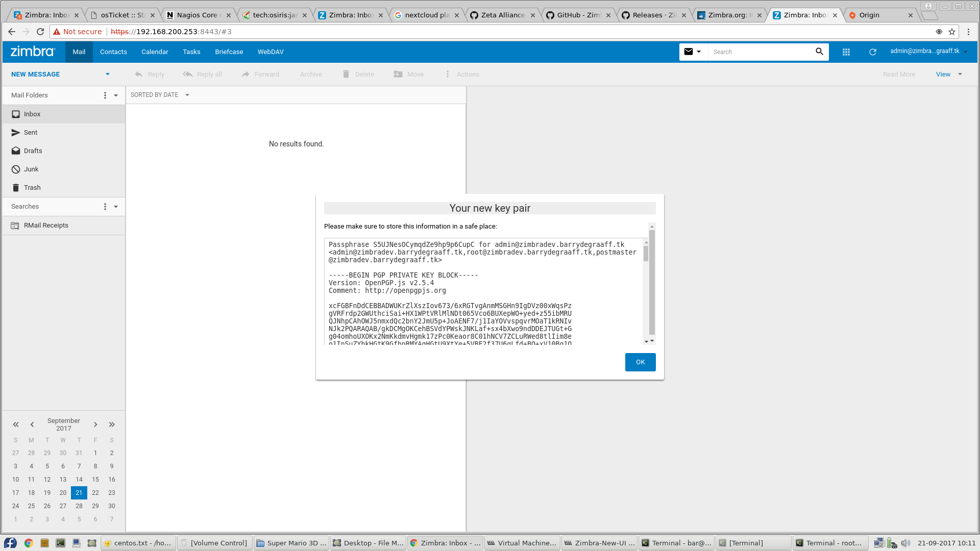Click the refresh icon in Zimbra header

coord(873,52)
